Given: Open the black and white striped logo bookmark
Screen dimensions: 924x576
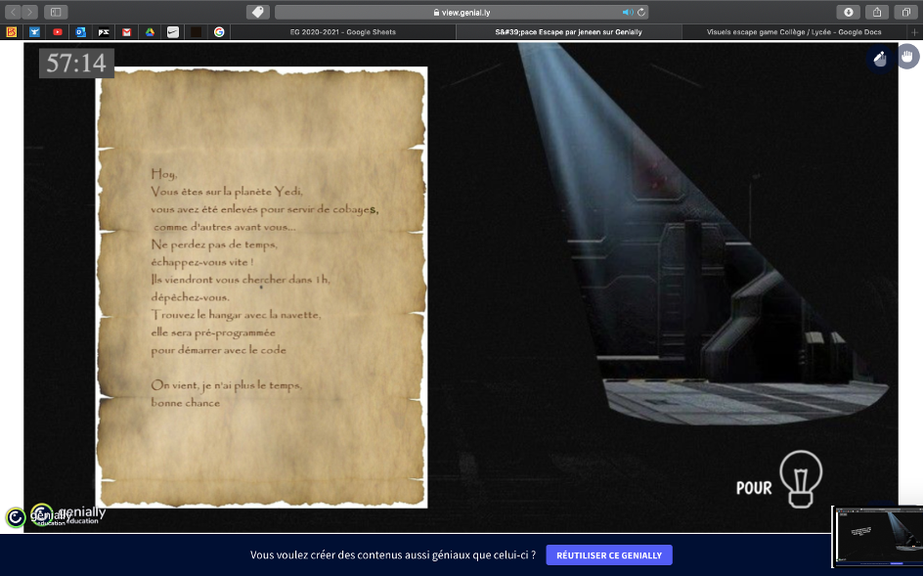Looking at the screenshot, I should click(104, 32).
